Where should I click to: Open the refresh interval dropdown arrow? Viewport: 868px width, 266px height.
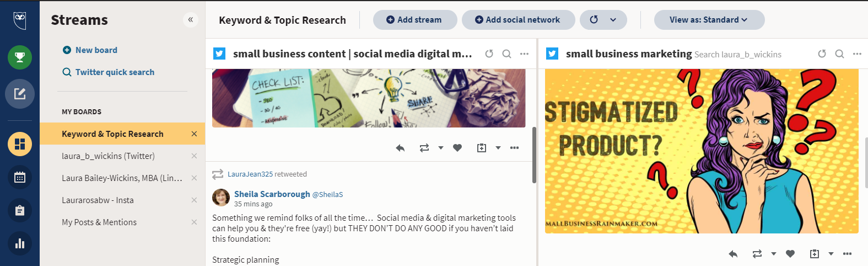pyautogui.click(x=613, y=20)
